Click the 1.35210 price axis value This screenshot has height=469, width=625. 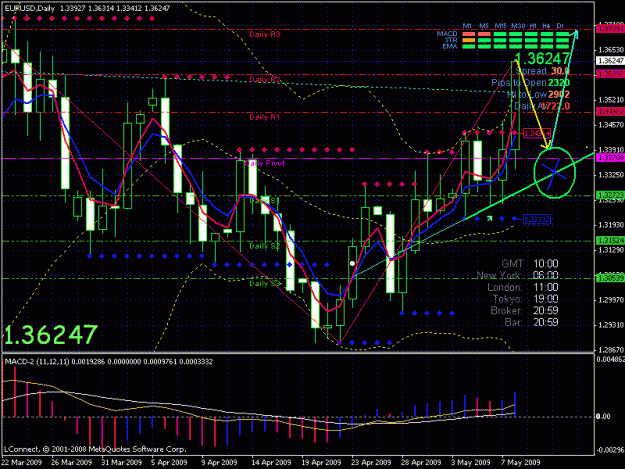coord(611,100)
